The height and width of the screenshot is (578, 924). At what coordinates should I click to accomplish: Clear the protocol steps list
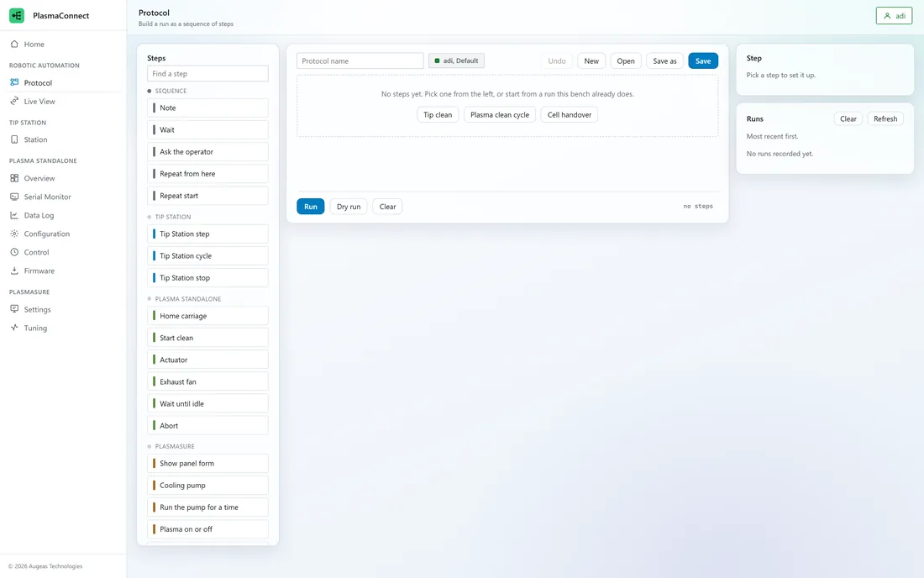[388, 206]
